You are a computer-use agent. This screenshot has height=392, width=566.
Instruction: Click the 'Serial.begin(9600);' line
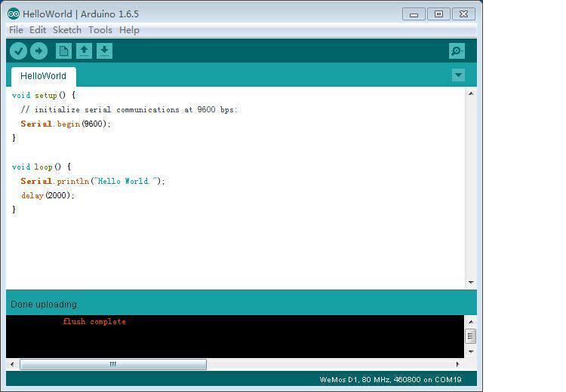[66, 124]
